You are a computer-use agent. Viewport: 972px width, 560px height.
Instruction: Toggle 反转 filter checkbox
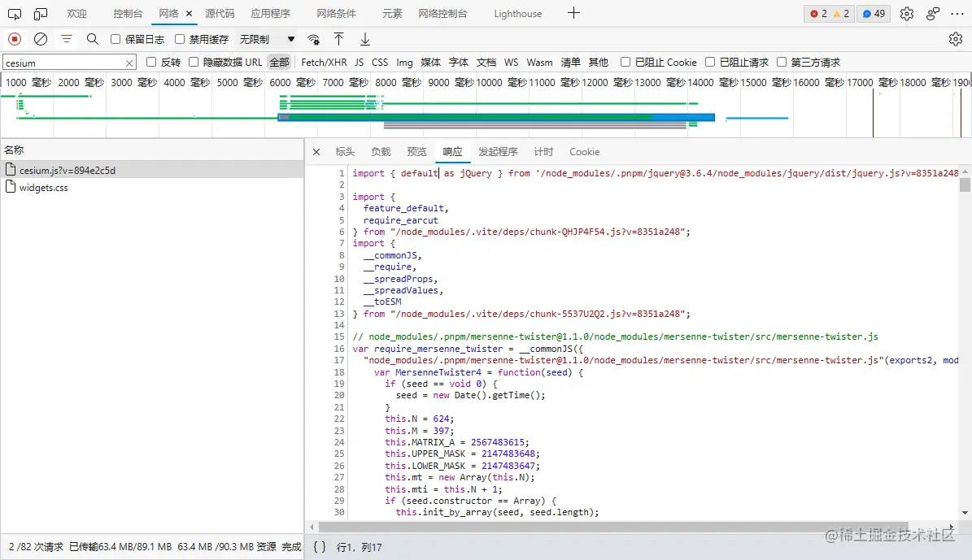[x=151, y=62]
